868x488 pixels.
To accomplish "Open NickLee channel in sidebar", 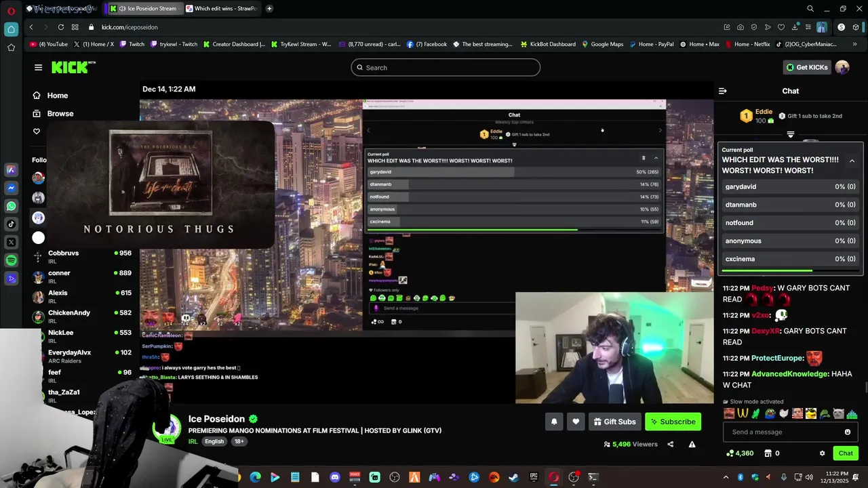I will (81, 336).
